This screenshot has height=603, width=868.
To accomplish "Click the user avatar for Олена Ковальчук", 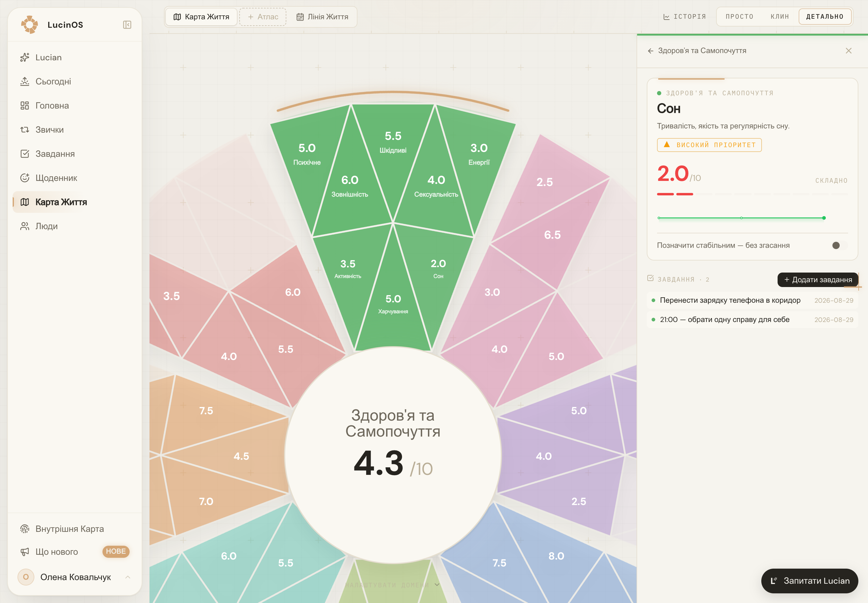I will [x=26, y=577].
